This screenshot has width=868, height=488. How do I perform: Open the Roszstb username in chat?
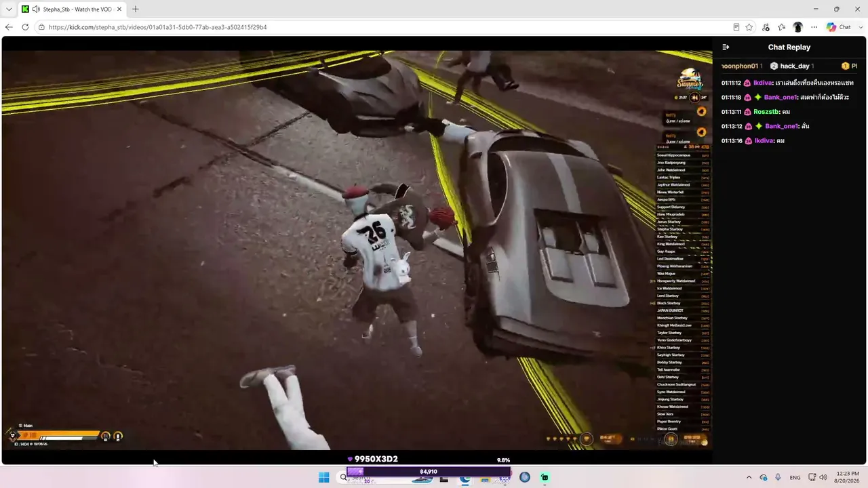pos(767,112)
